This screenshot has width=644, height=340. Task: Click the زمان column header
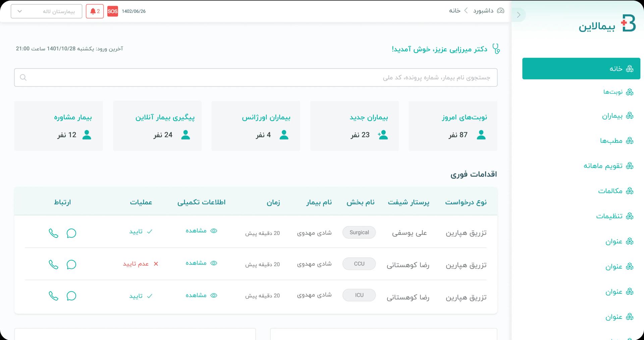273,202
